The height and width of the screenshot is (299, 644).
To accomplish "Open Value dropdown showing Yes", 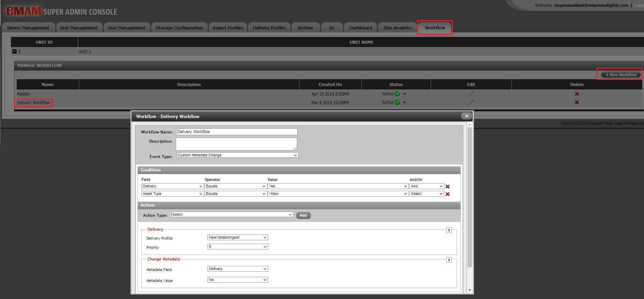I will (x=338, y=186).
